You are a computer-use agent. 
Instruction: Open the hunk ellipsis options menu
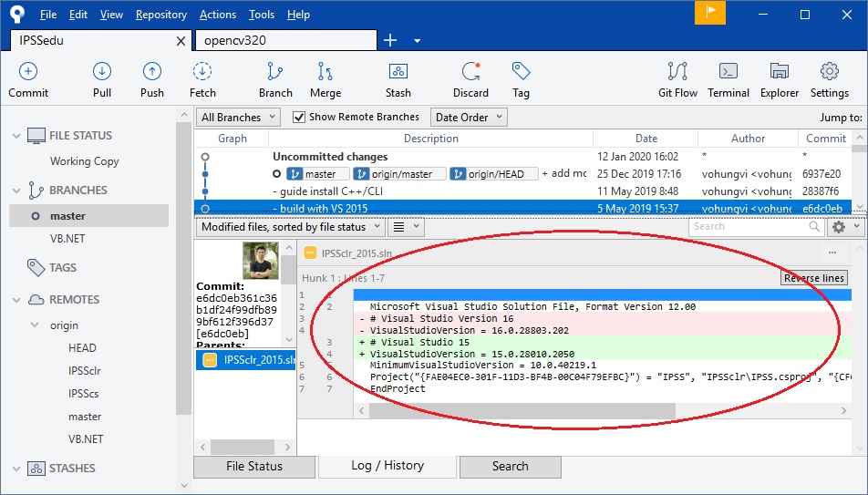click(832, 253)
